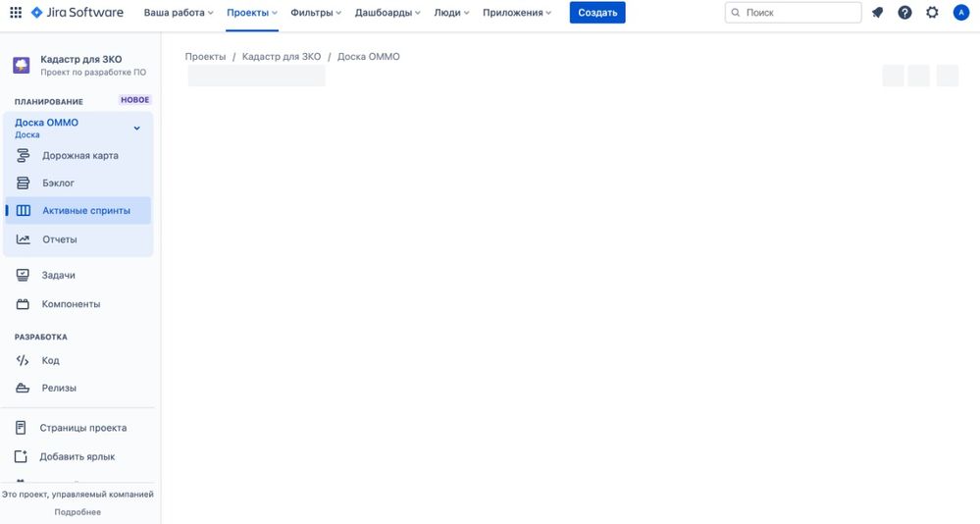Open Релизы in sidebar
Screen dimensions: 980x524
pyautogui.click(x=78, y=388)
